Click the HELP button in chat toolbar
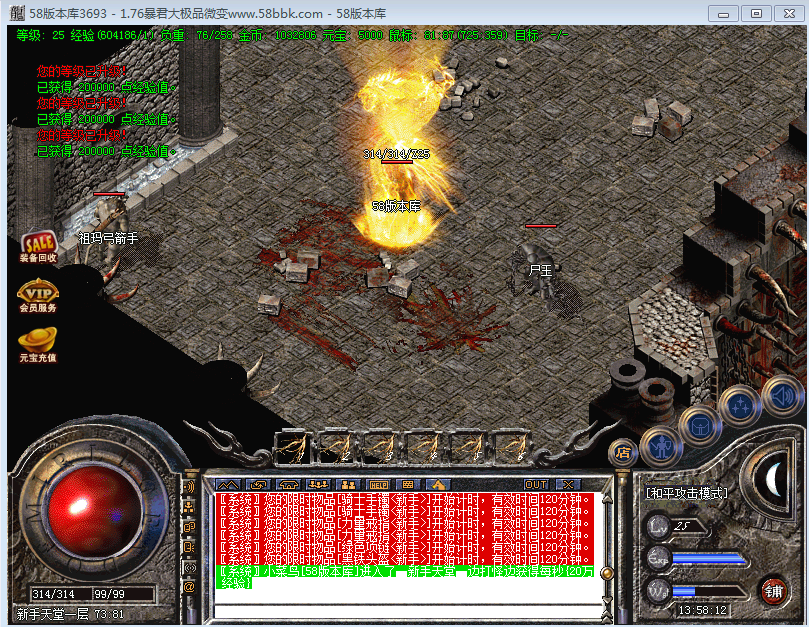Image resolution: width=809 pixels, height=627 pixels. (x=378, y=485)
